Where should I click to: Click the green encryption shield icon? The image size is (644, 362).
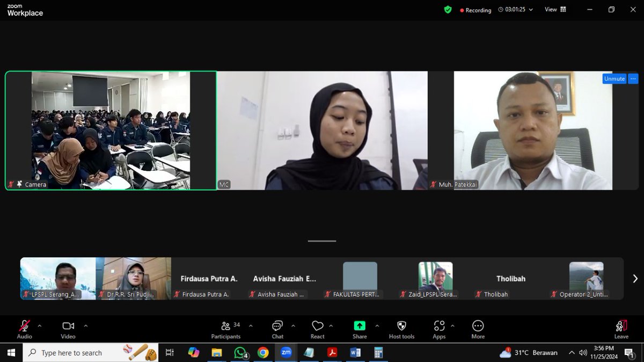point(448,10)
